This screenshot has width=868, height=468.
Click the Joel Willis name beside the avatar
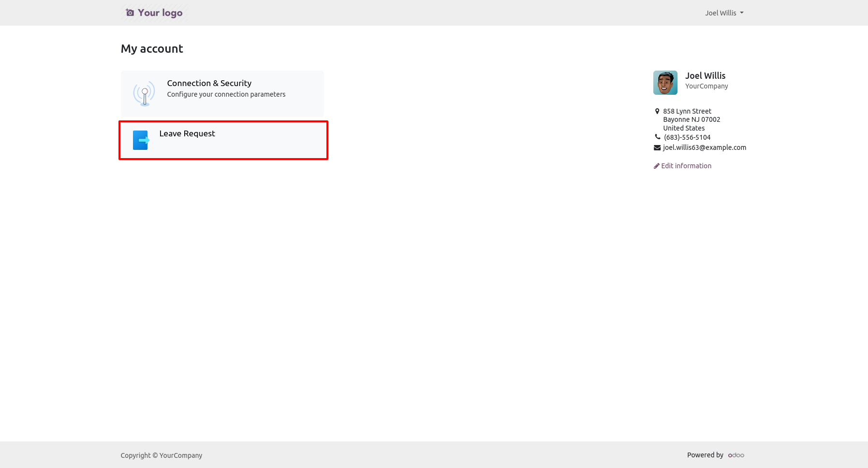pyautogui.click(x=705, y=75)
